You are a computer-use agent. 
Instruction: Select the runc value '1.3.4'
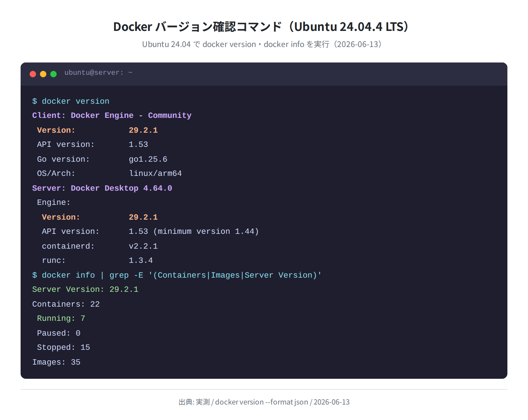(141, 260)
